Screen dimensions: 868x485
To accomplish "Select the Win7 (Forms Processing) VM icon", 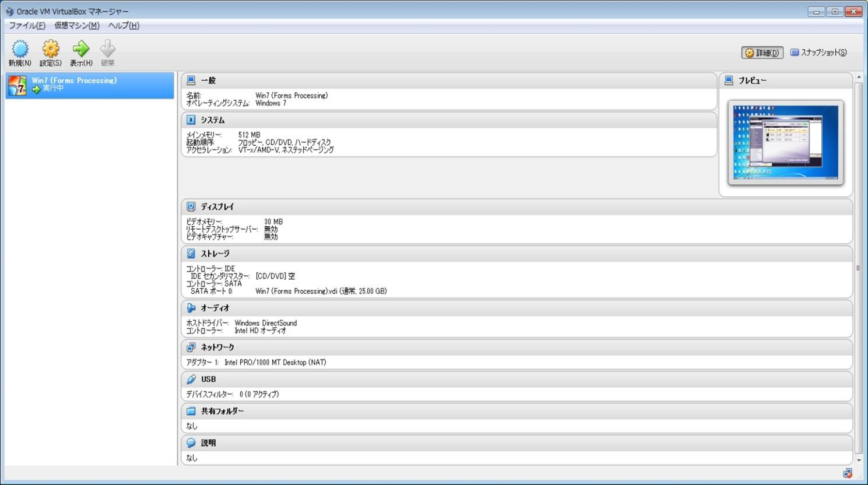I will tap(17, 85).
